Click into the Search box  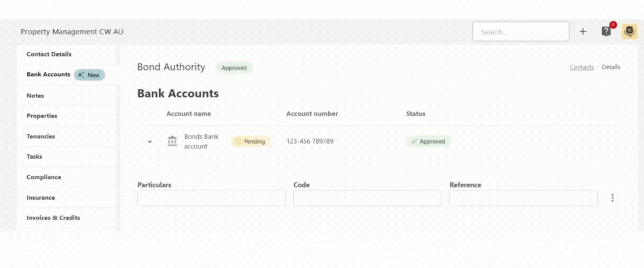click(521, 32)
